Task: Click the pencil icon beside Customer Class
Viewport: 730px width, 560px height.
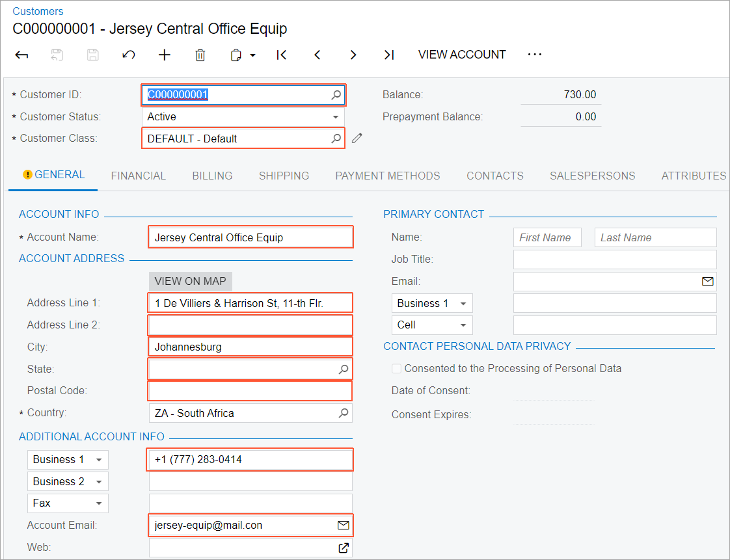Action: pos(357,138)
